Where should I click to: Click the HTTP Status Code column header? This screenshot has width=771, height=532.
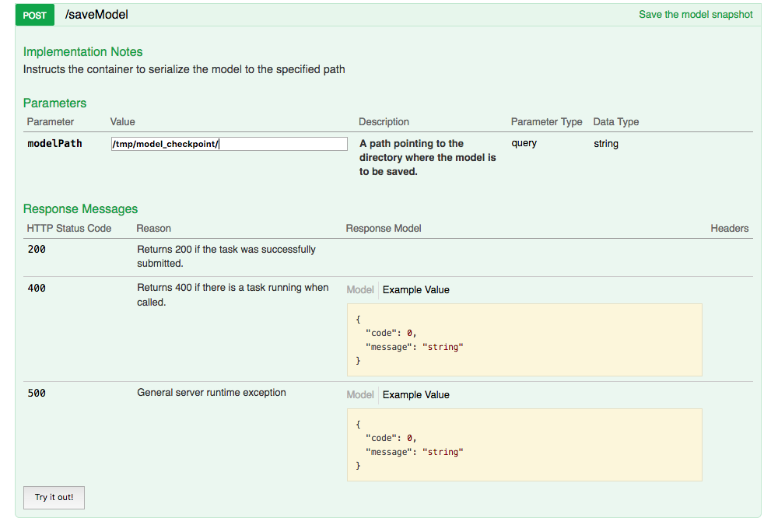point(68,228)
